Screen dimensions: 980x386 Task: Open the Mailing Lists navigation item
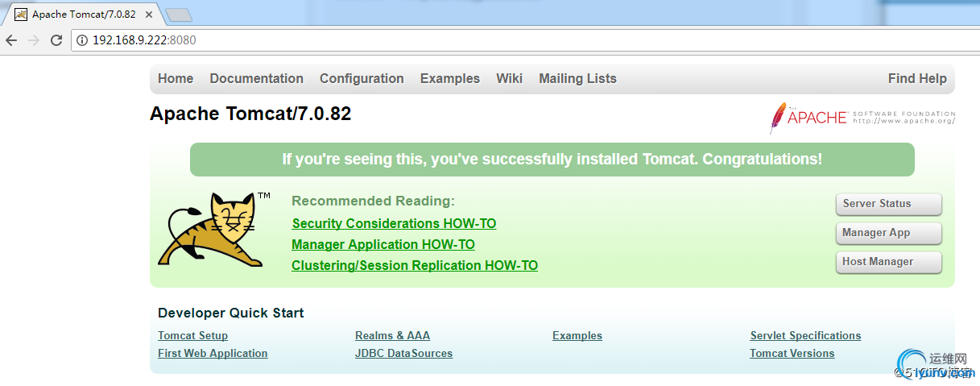[577, 78]
